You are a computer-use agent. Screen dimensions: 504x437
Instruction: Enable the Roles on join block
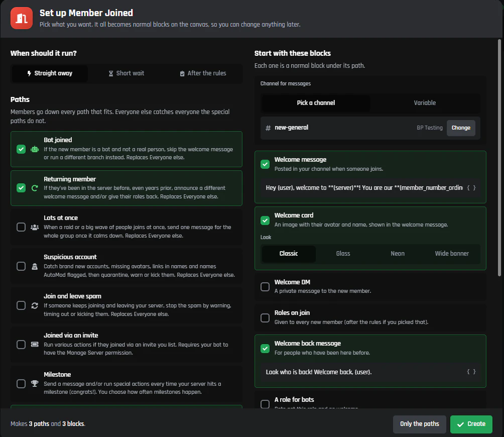point(265,317)
